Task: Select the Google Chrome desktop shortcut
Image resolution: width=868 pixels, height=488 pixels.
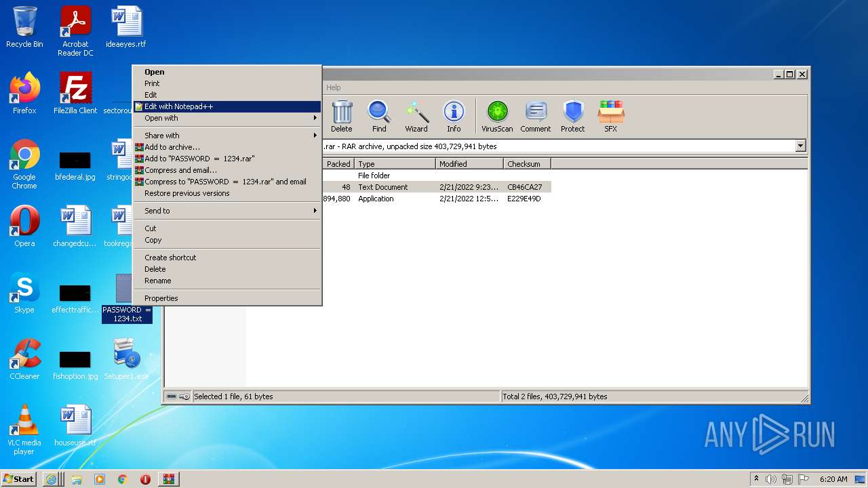Action: 24,164
